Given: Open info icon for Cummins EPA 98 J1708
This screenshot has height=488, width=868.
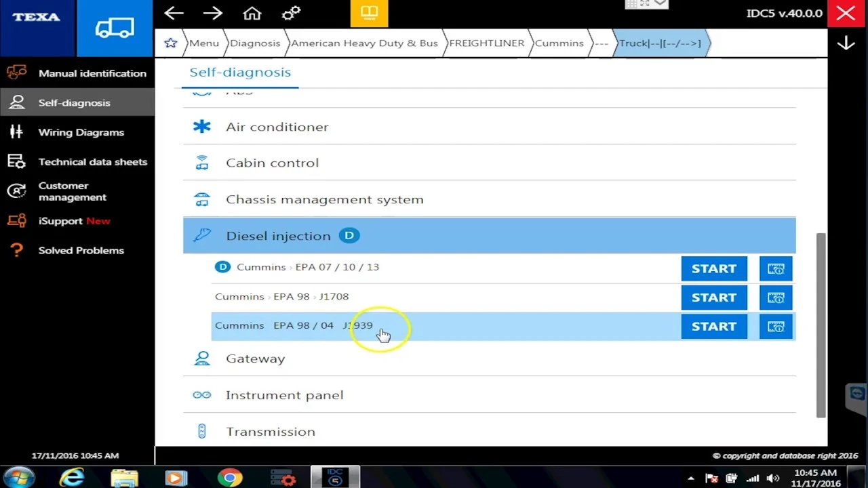Looking at the screenshot, I should 776,298.
